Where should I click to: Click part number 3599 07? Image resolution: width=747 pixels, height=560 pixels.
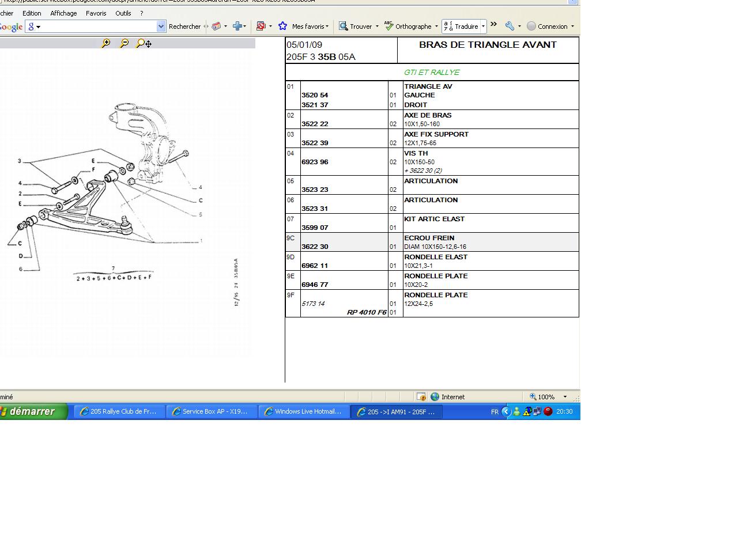coord(315,228)
